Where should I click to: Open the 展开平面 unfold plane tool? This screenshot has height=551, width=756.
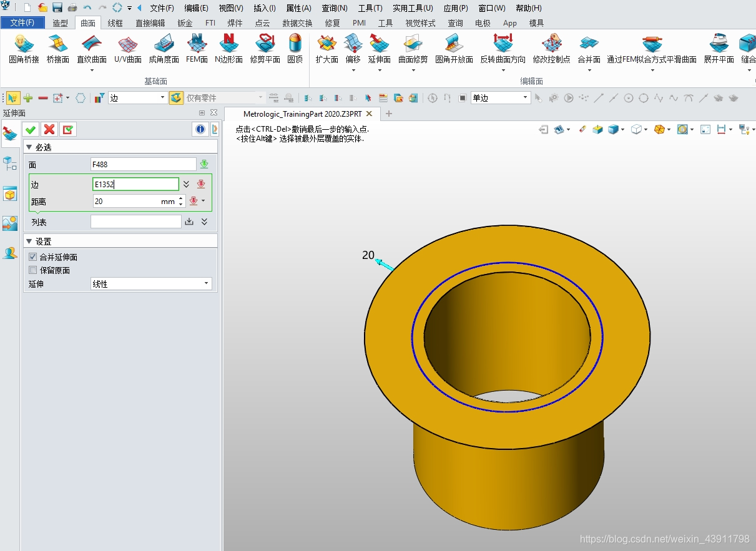[719, 49]
